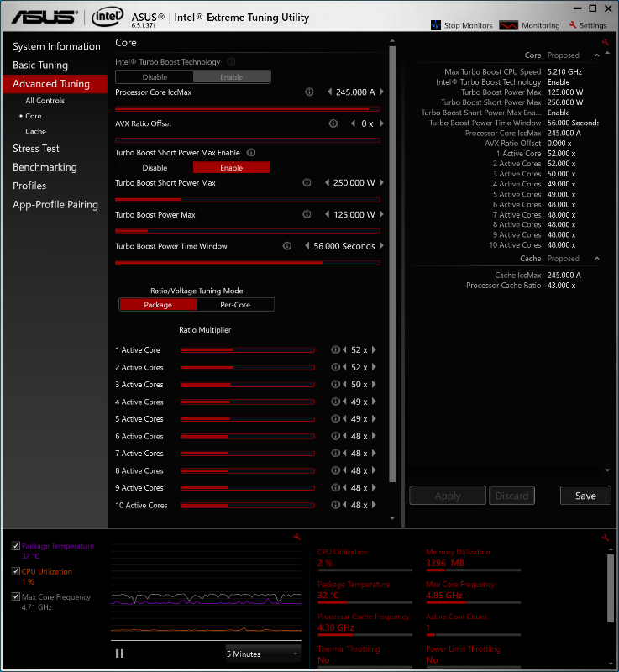
Task: Toggle Max Core Frequency checkbox
Action: click(x=16, y=596)
